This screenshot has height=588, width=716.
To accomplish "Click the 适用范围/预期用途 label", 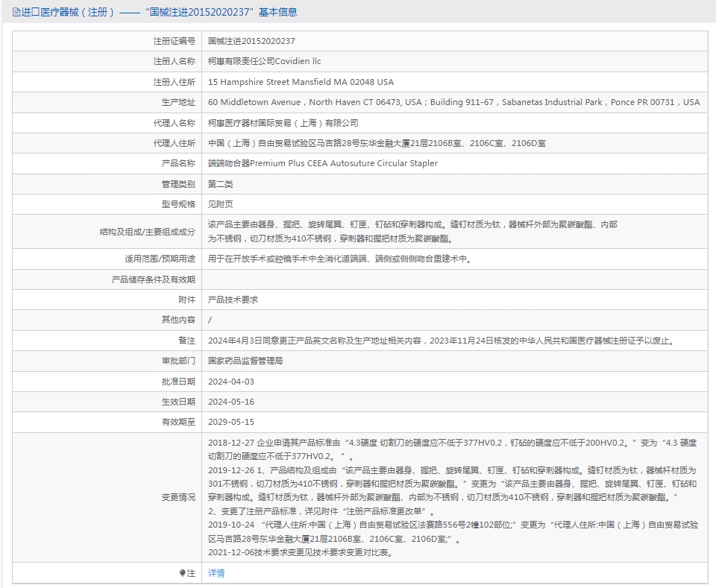I will pos(160,259).
